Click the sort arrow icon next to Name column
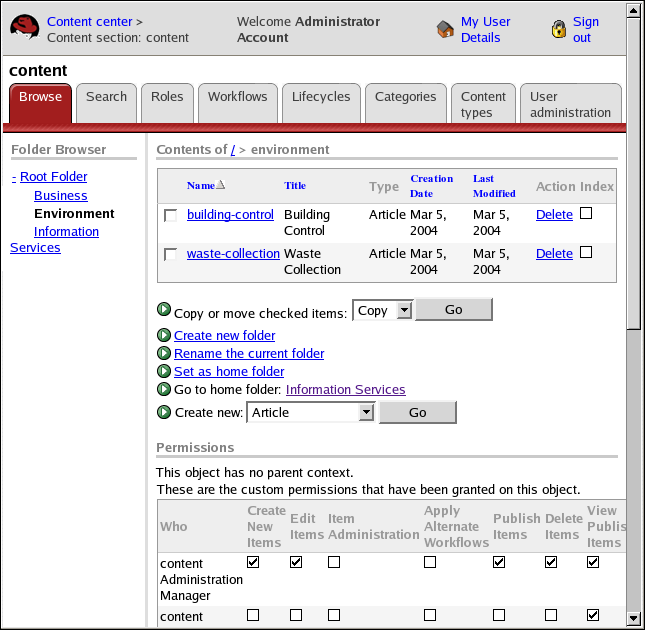The width and height of the screenshot is (645, 630). click(220, 185)
